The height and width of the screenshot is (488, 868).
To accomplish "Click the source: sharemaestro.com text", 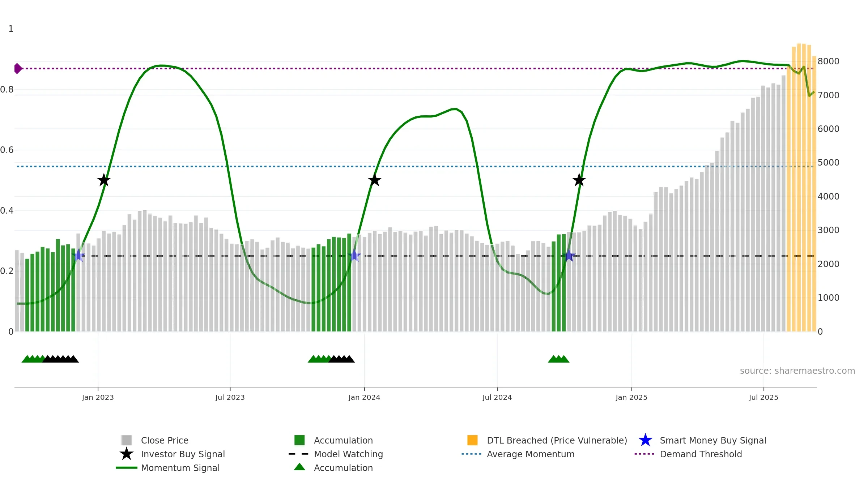I will point(797,371).
